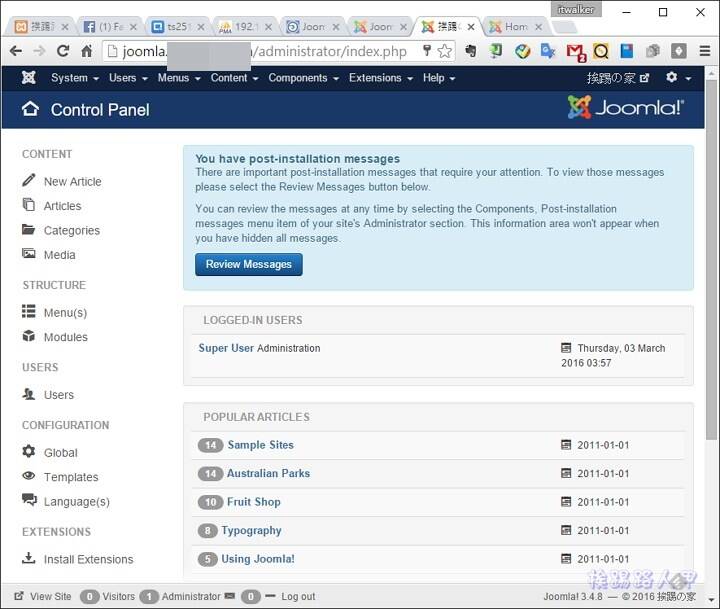This screenshot has height=609, width=720.
Task: Click the Evernote elephant extension icon
Action: pos(470,51)
